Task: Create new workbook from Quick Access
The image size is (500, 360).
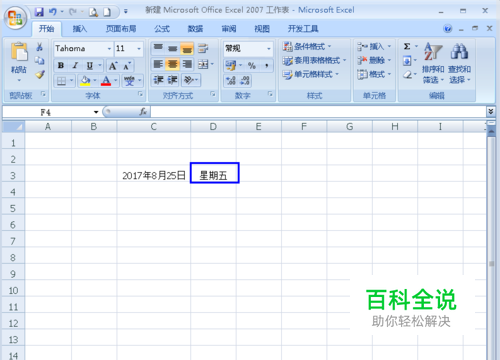Action: point(107,12)
